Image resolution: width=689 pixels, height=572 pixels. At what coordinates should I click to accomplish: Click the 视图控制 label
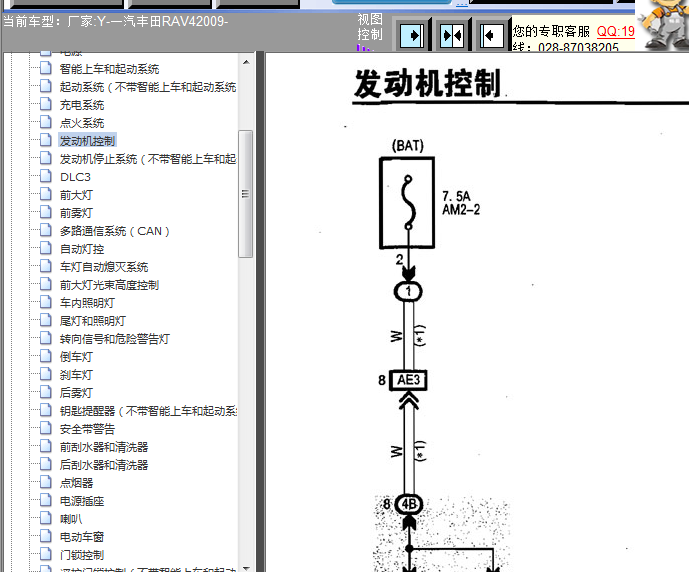[x=370, y=27]
